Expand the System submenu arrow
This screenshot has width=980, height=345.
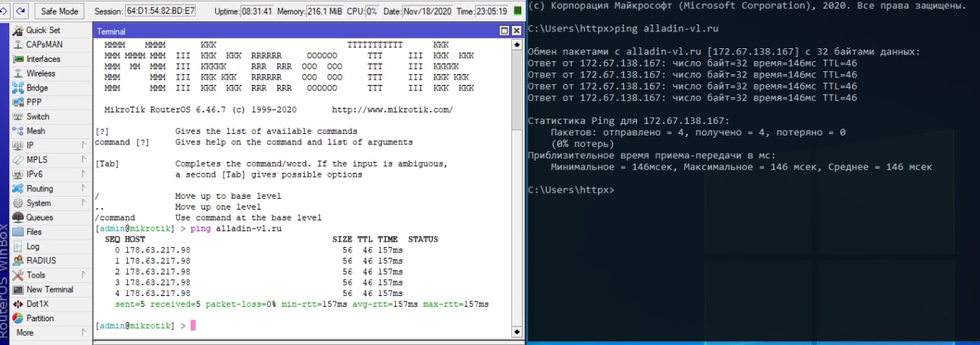[83, 203]
